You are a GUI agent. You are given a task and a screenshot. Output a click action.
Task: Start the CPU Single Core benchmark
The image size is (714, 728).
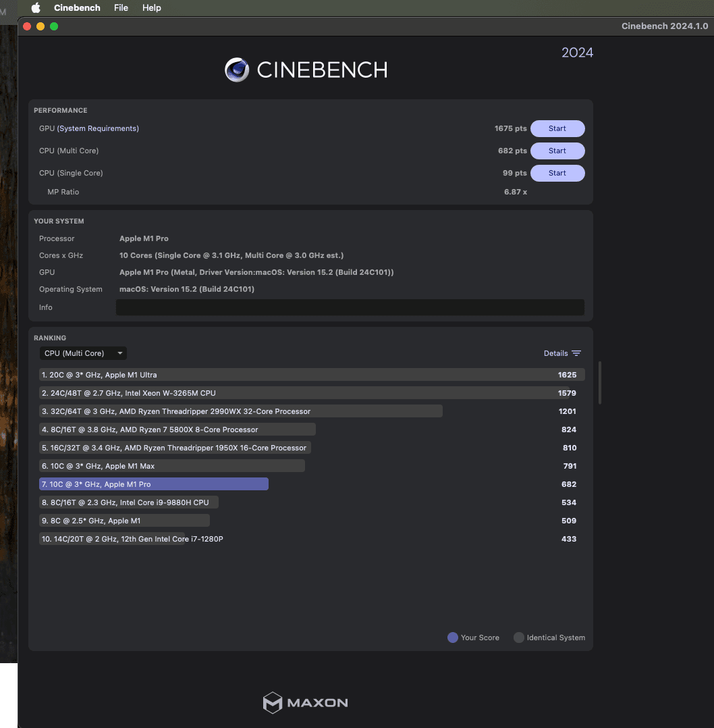(x=557, y=173)
